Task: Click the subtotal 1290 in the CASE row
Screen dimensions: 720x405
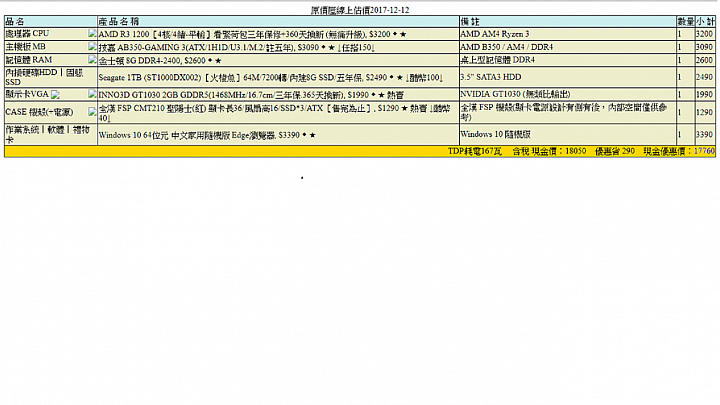Action: [x=704, y=112]
